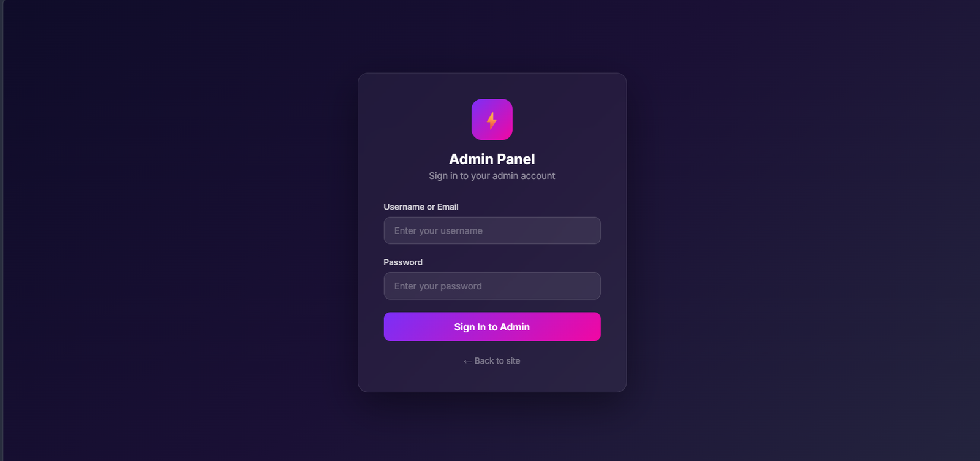
Task: Submit the login form with the gradient button
Action: pyautogui.click(x=492, y=327)
